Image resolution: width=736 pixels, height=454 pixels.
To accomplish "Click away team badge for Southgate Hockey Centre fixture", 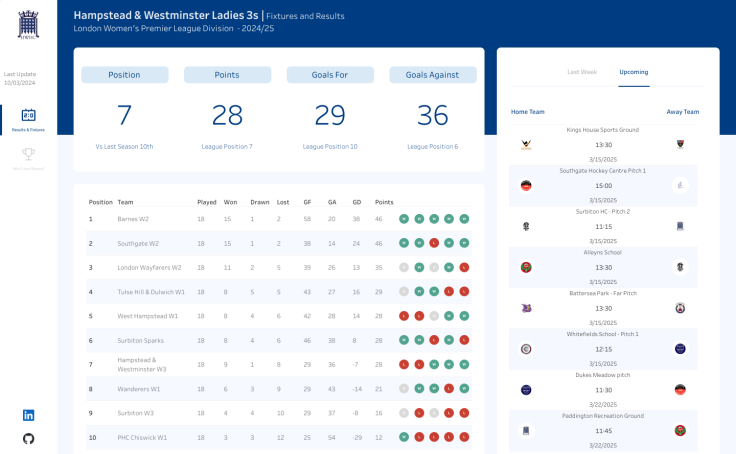I will pyautogui.click(x=680, y=185).
